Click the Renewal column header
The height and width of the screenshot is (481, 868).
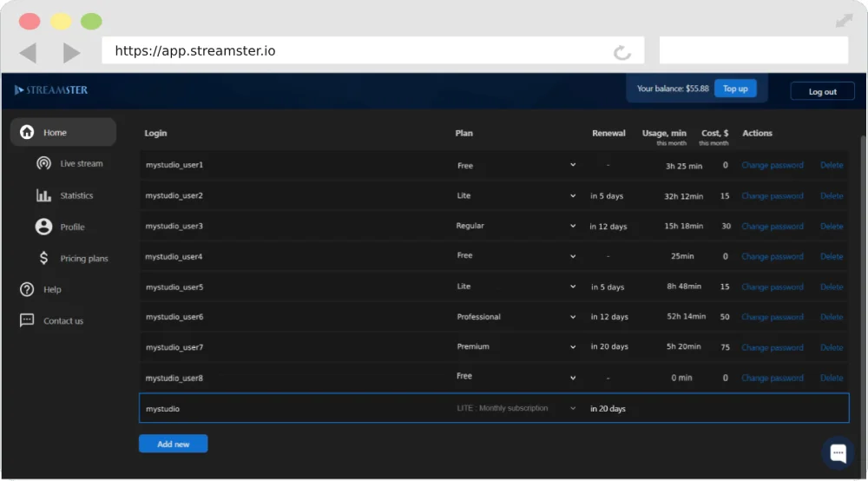(x=608, y=133)
